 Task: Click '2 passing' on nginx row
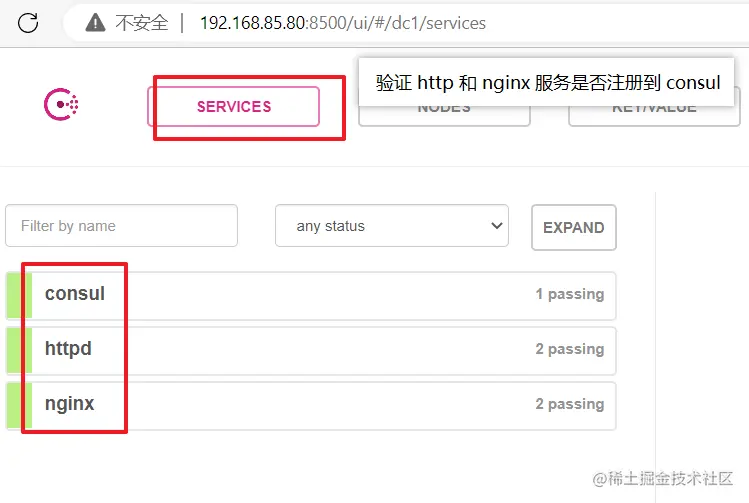pyautogui.click(x=570, y=404)
